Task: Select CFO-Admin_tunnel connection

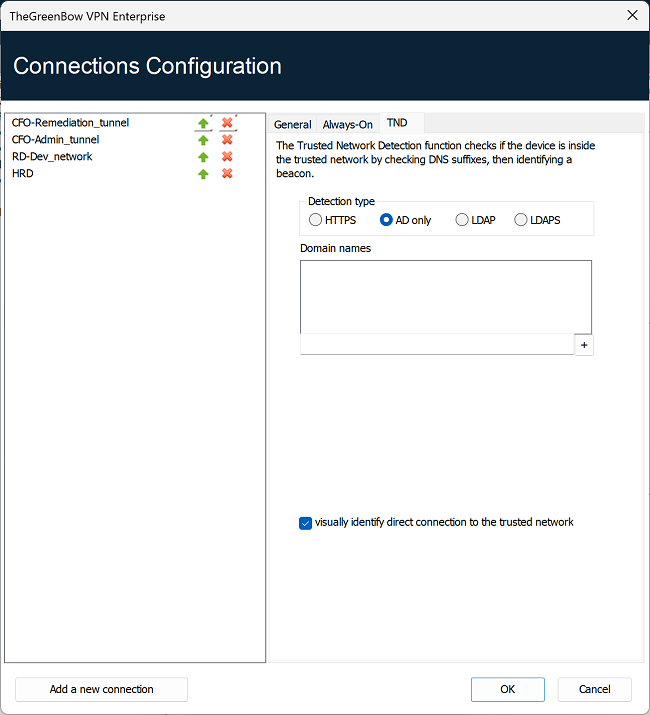Action: click(55, 140)
